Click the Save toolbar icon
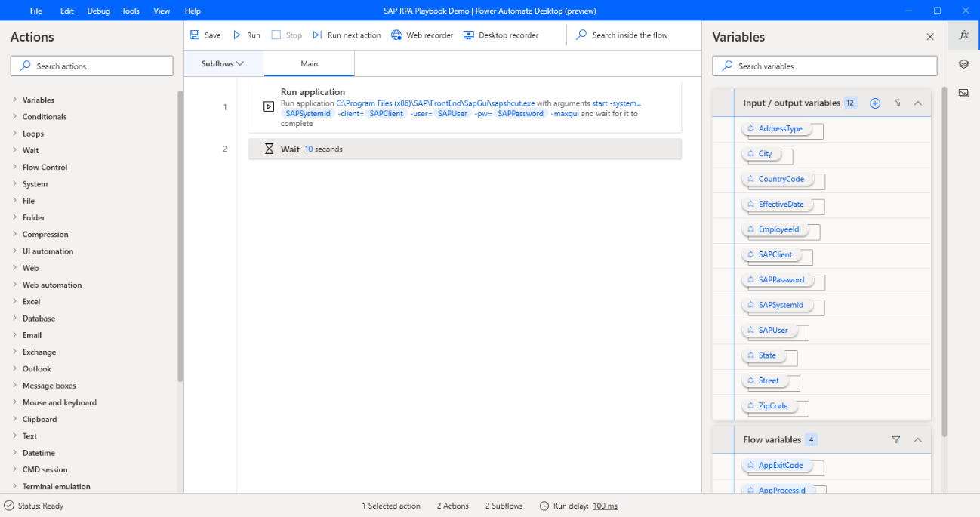This screenshot has height=517, width=980. pyautogui.click(x=195, y=35)
